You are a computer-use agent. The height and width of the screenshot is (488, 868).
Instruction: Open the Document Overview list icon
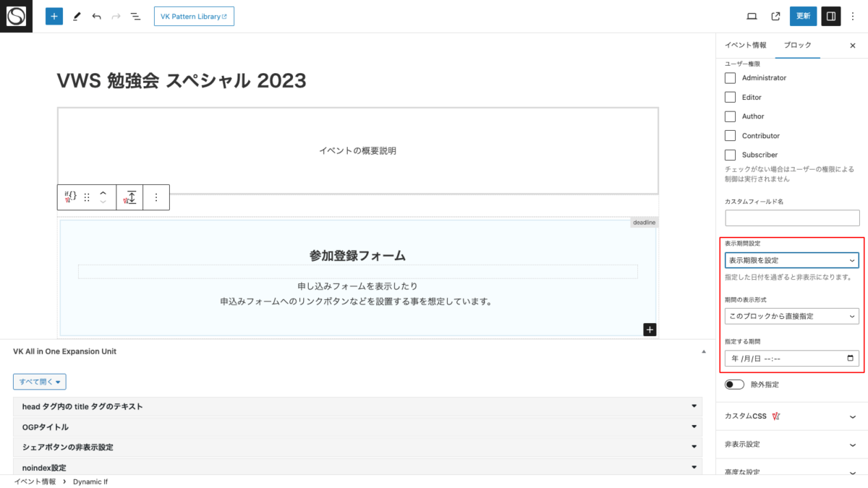135,15
